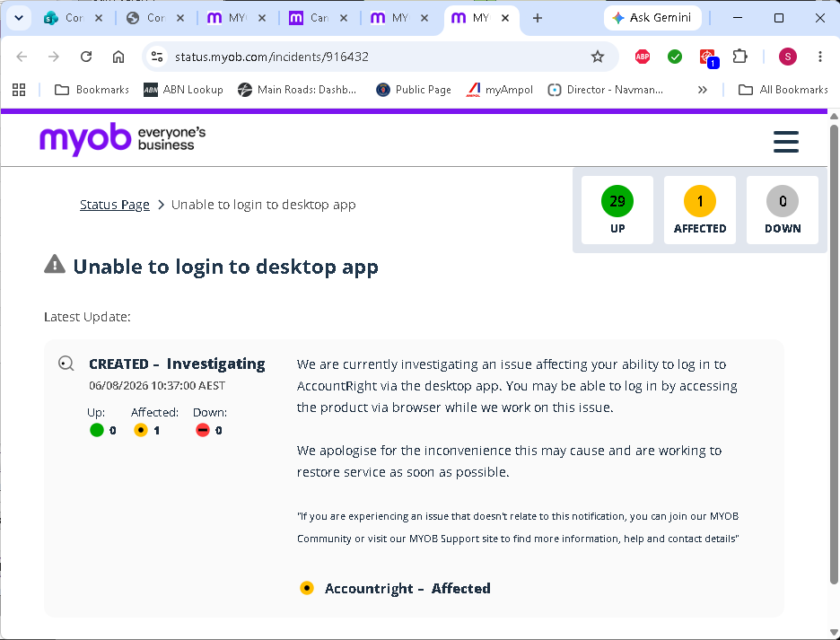The width and height of the screenshot is (840, 640).
Task: Click the 0 DOWN status card
Action: tap(783, 210)
